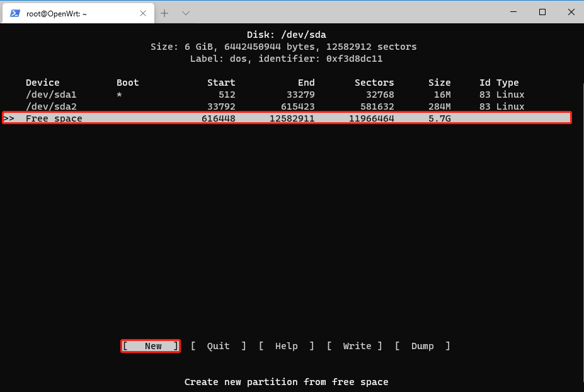This screenshot has height=392, width=584.
Task: Choose the New menu option
Action: point(151,346)
